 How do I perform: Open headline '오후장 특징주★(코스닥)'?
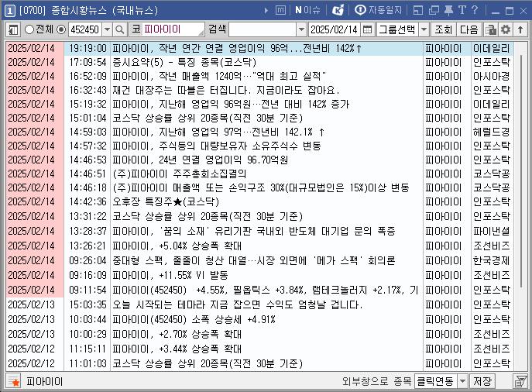point(166,202)
